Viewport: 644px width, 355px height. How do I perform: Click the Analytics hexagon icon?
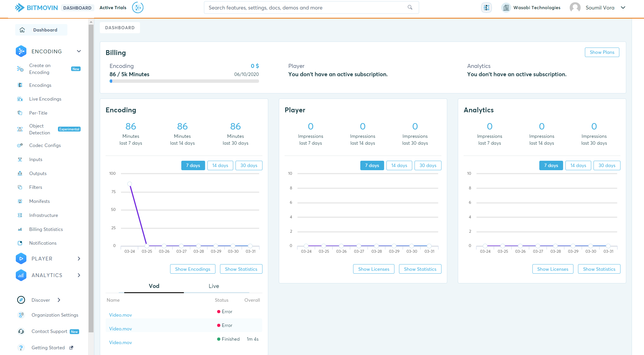pyautogui.click(x=21, y=275)
